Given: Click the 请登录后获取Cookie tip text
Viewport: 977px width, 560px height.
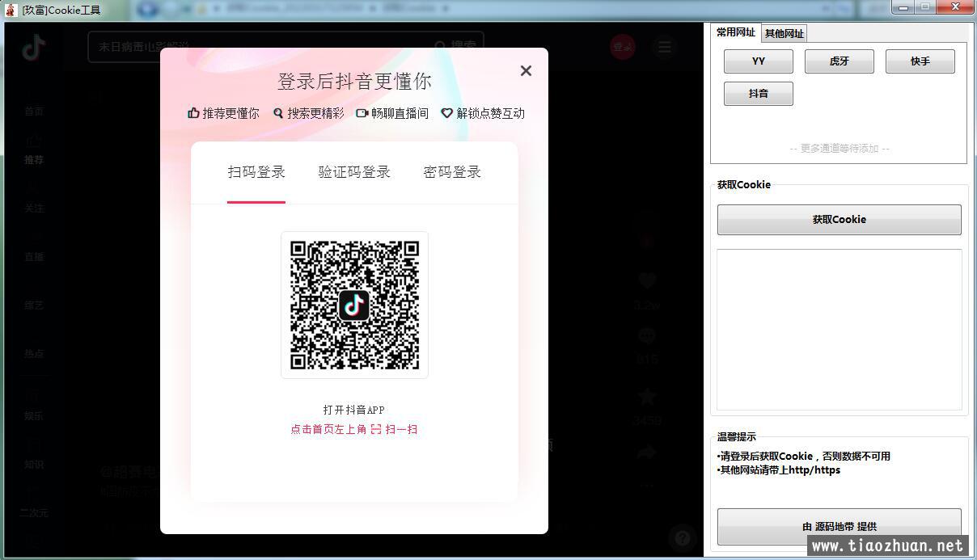Looking at the screenshot, I should 805,457.
